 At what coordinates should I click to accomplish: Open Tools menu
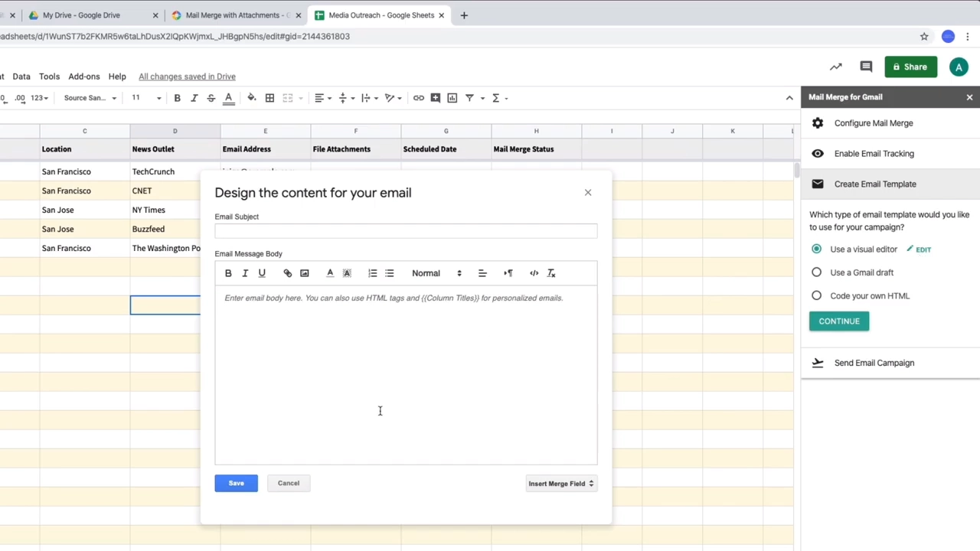coord(49,77)
